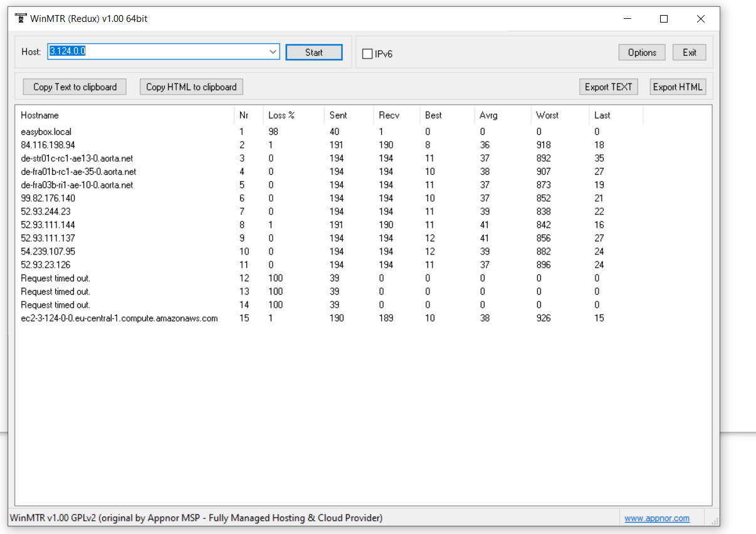Enable the IPv6 checkbox
756x534 pixels.
(367, 54)
